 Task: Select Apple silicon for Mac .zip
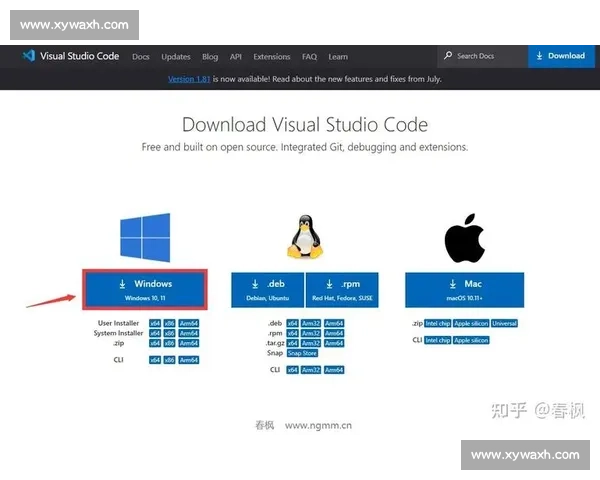471,323
